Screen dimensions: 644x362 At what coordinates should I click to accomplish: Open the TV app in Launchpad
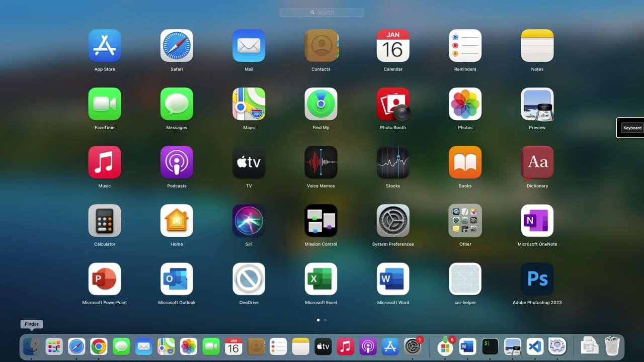[x=249, y=162]
